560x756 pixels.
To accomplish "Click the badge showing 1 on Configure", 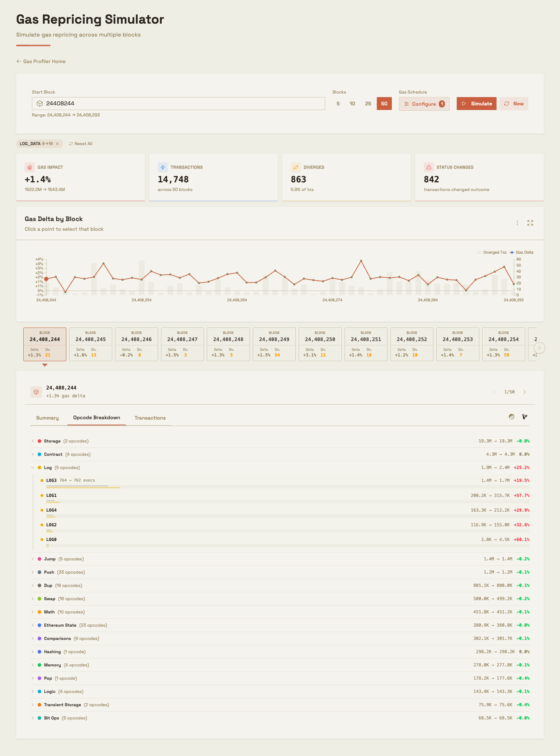I will pos(442,104).
